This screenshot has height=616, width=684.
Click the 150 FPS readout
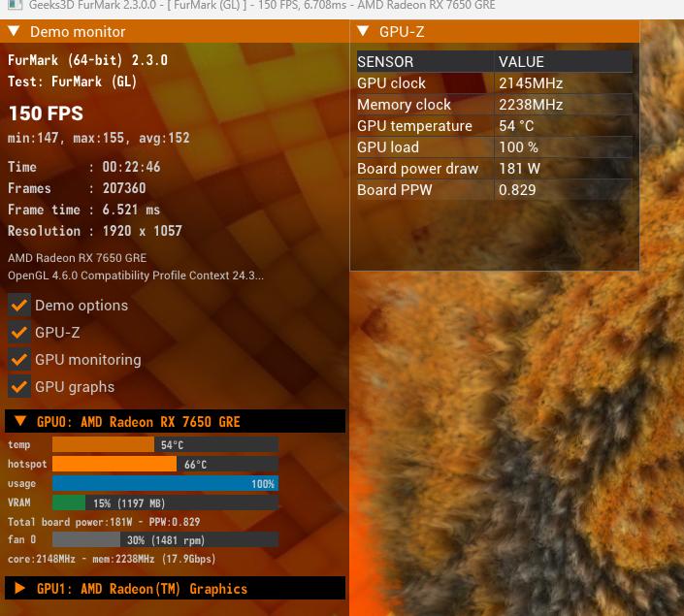(x=46, y=113)
